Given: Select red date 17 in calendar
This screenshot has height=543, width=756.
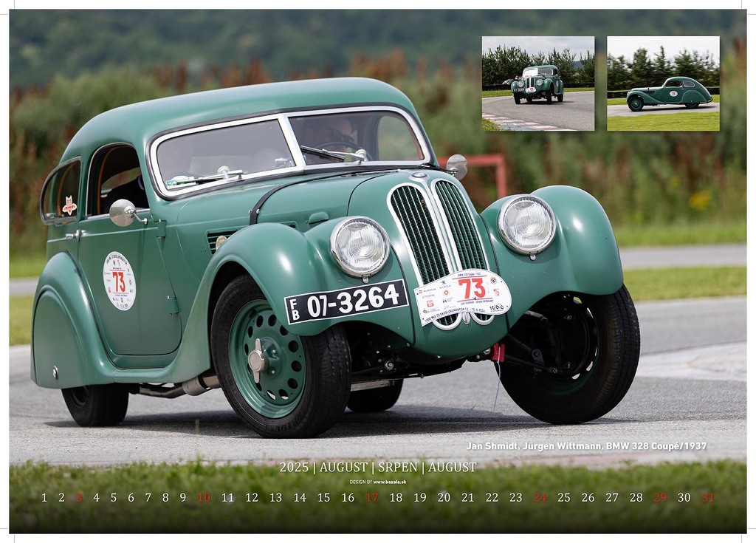Looking at the screenshot, I should tap(372, 497).
